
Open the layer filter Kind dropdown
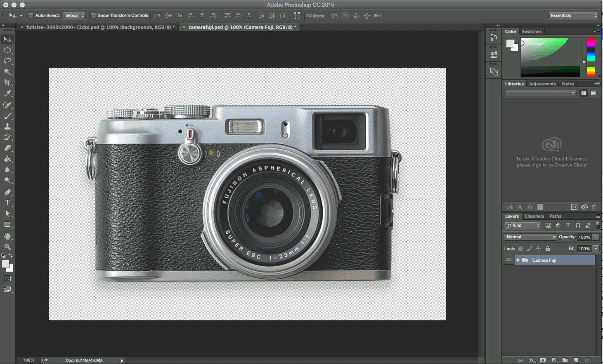click(x=523, y=225)
